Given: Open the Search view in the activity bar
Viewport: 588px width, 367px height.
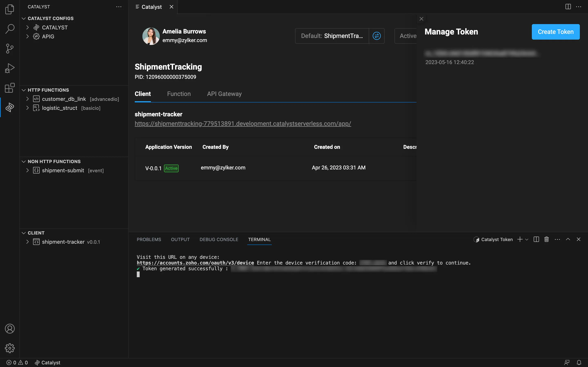Looking at the screenshot, I should [10, 29].
